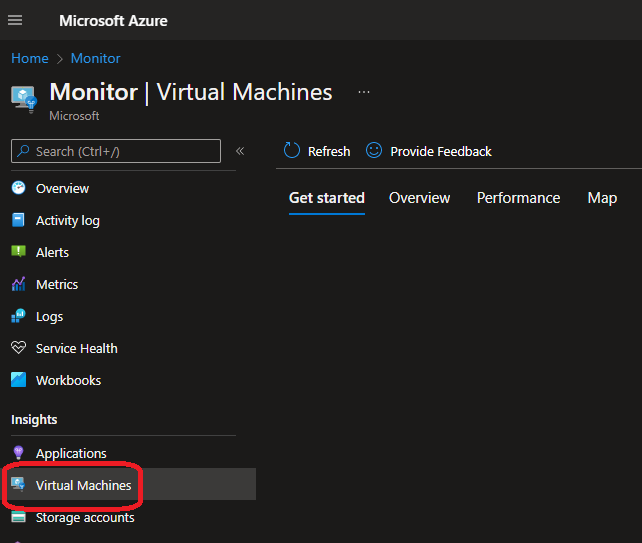
Task: Click the Overview sidebar icon
Action: click(x=18, y=188)
